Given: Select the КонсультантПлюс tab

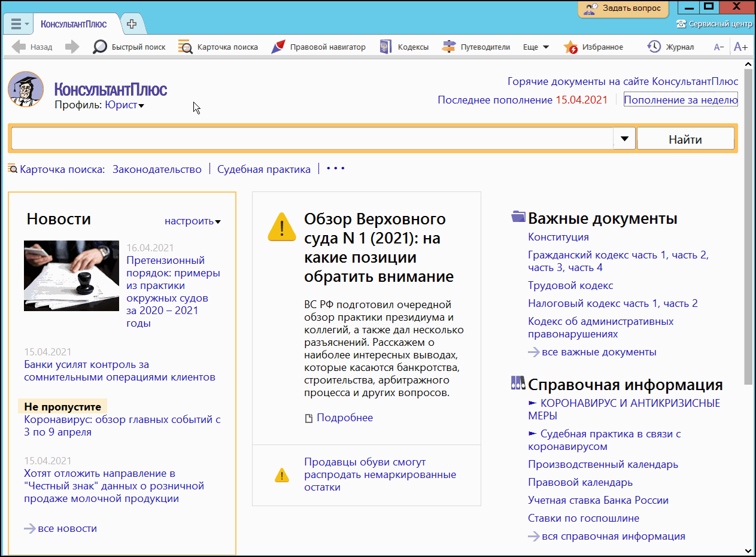Looking at the screenshot, I should pos(74,24).
